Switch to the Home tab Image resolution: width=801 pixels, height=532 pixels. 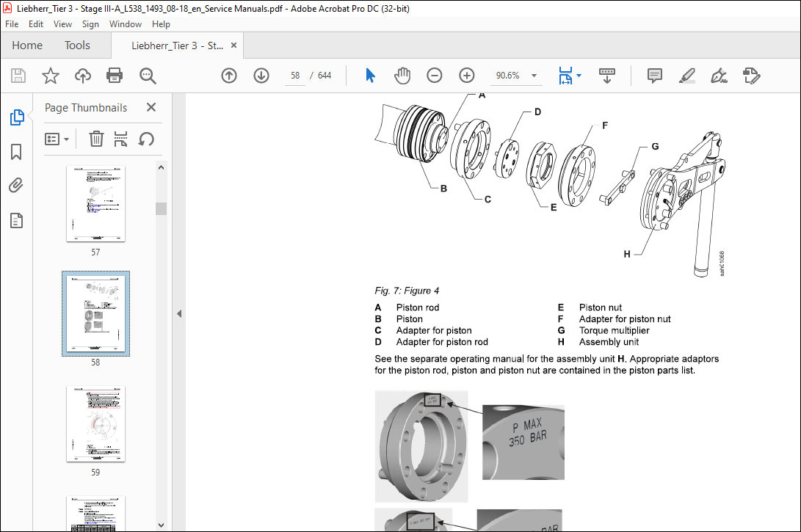click(27, 45)
